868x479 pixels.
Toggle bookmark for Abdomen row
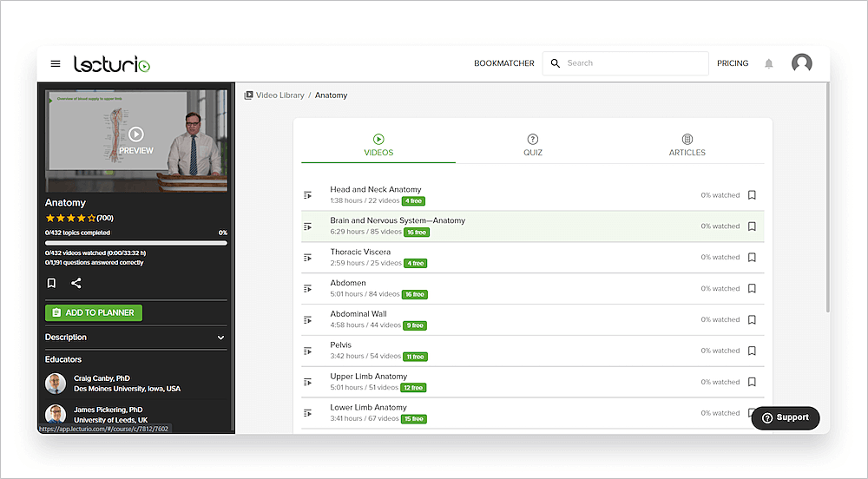coord(752,289)
